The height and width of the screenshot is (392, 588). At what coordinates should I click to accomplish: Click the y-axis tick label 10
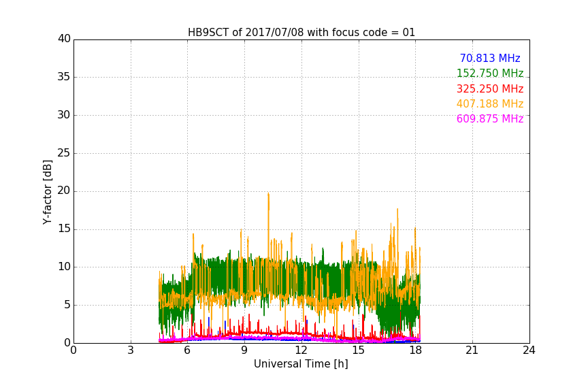64,267
